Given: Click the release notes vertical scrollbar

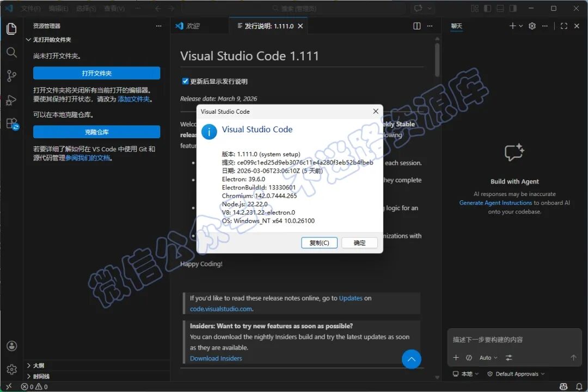Looking at the screenshot, I should (437, 60).
